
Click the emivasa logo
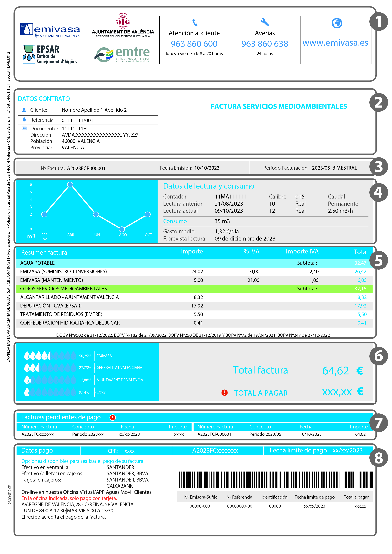50,30
